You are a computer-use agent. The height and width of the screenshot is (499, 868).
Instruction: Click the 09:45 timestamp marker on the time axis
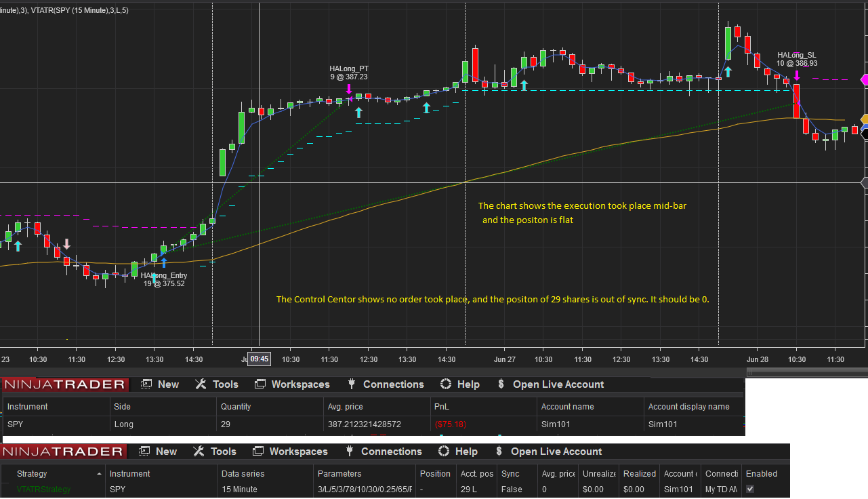click(259, 359)
